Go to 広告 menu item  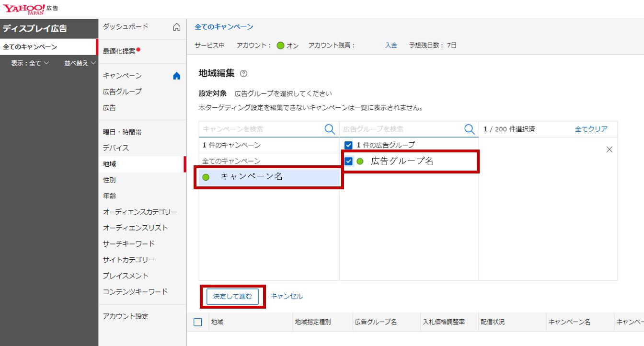109,108
